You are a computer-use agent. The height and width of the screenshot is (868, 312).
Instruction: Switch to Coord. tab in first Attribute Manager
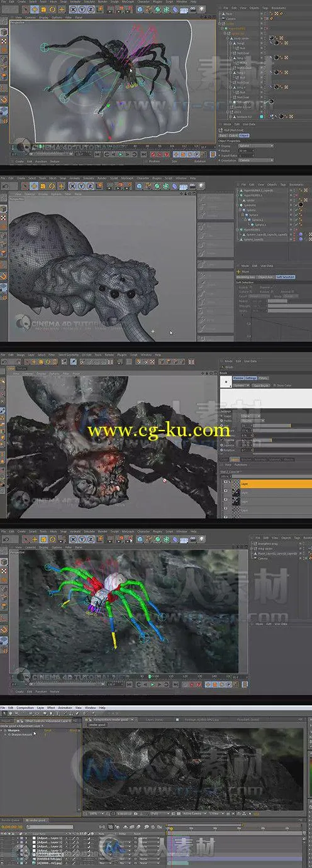pyautogui.click(x=234, y=136)
